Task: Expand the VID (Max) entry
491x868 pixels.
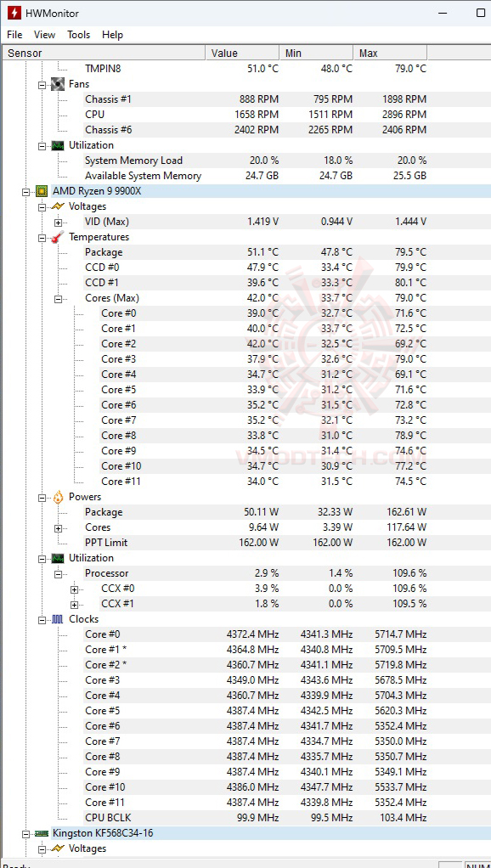Action: click(58, 222)
